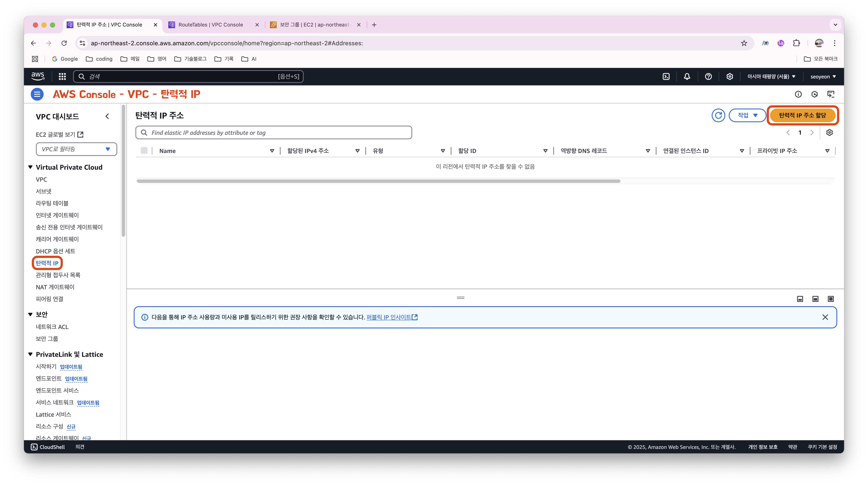
Task: Open a new browser tab
Action: pyautogui.click(x=374, y=25)
